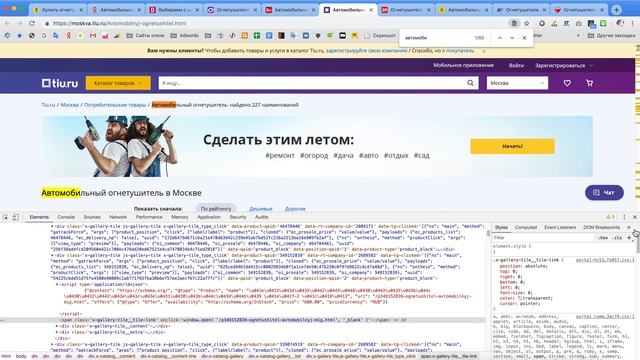This screenshot has height=360, width=640.
Task: Click the Styles Filter input
Action: pos(543,238)
